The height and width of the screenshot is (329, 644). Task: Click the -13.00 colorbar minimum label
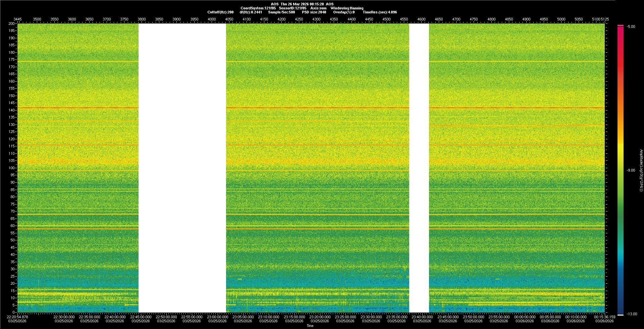(631, 314)
